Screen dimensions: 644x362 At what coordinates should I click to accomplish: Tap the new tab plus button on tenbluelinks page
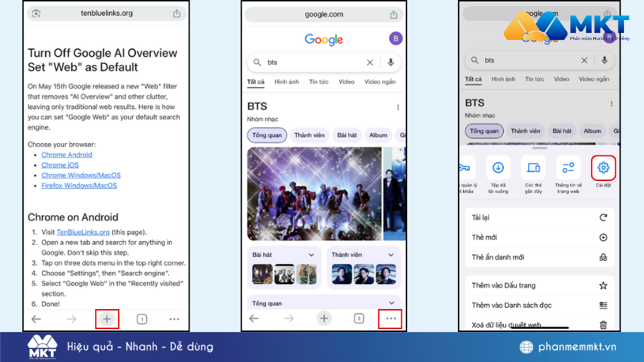click(x=107, y=319)
